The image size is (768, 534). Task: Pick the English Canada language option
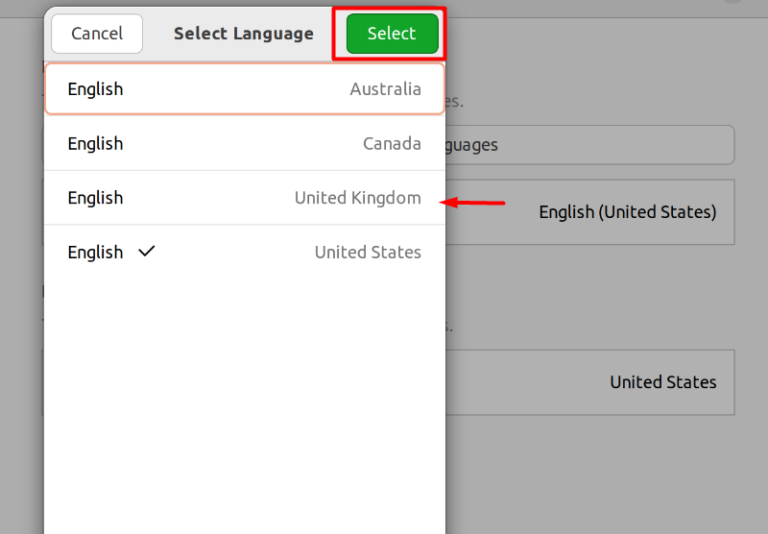point(244,144)
